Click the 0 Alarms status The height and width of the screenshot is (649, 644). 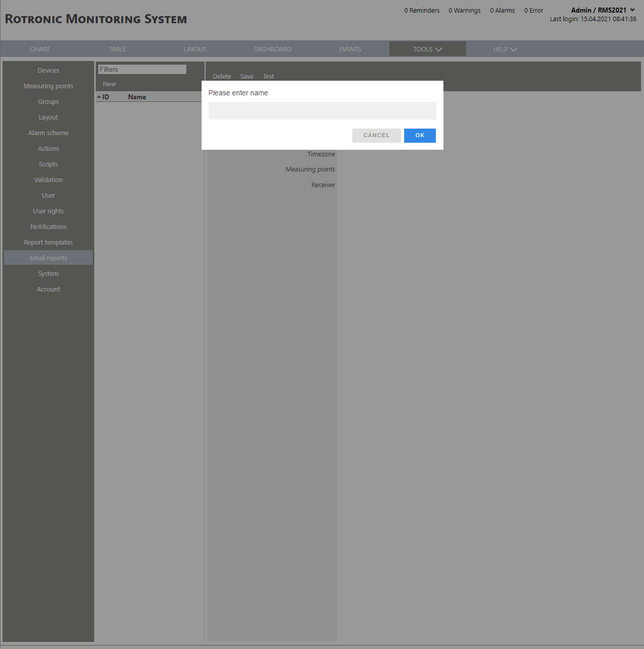pos(502,10)
